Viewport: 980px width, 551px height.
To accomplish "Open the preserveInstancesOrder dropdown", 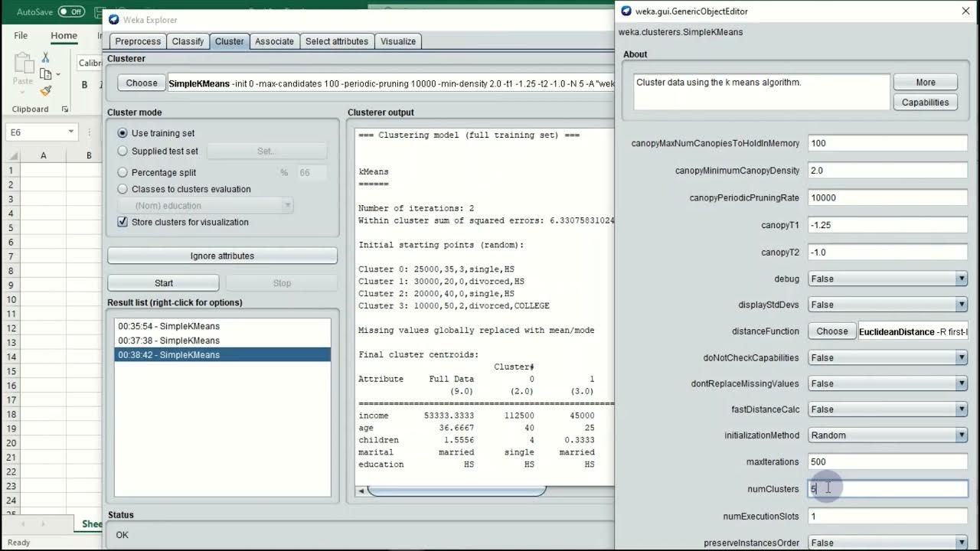I will tap(888, 543).
